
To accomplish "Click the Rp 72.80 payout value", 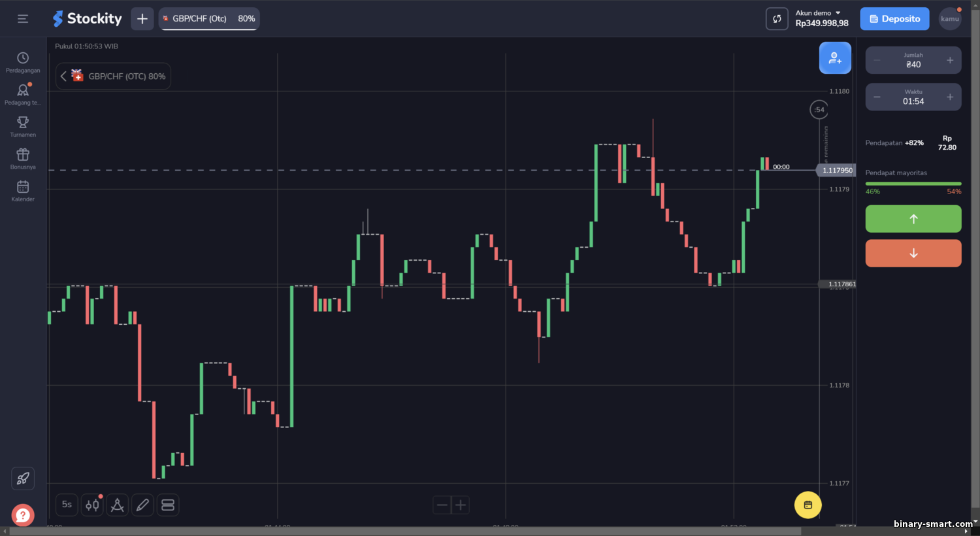I will coord(947,142).
